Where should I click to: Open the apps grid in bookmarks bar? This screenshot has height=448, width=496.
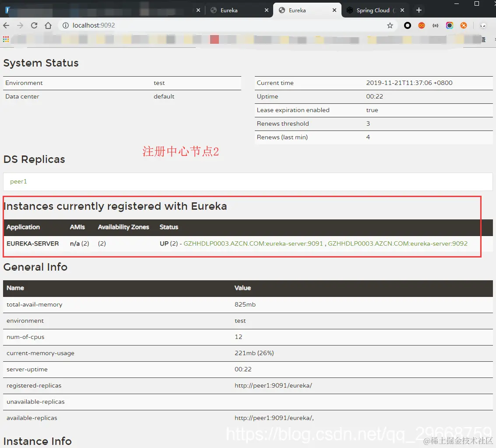6,39
